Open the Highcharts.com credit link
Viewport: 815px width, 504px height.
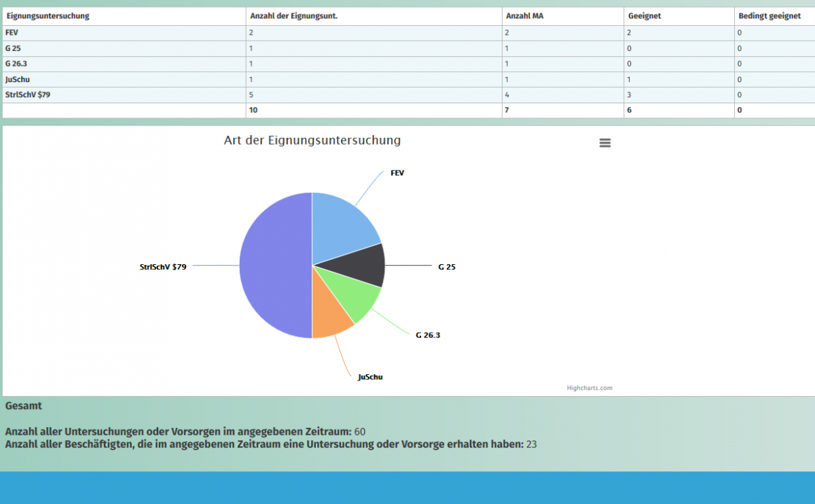click(590, 389)
